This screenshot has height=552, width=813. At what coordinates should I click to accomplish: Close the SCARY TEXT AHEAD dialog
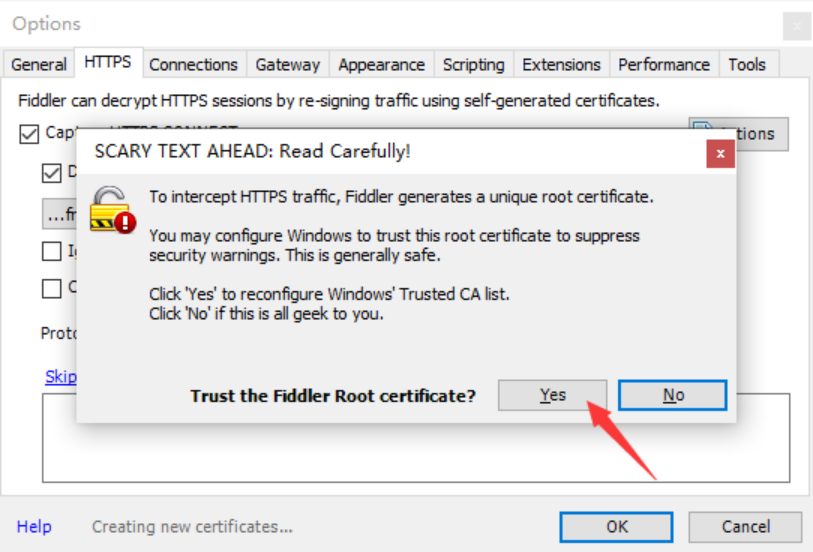(x=720, y=154)
